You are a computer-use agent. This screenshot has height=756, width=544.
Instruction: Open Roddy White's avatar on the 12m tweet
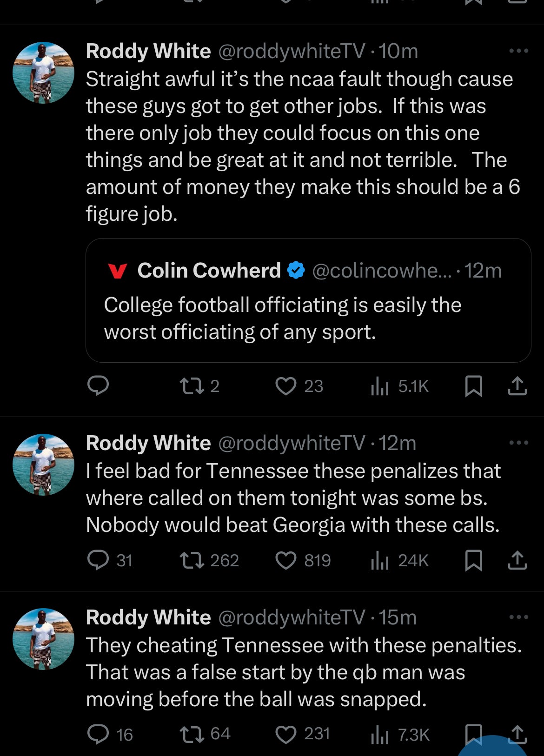point(43,464)
